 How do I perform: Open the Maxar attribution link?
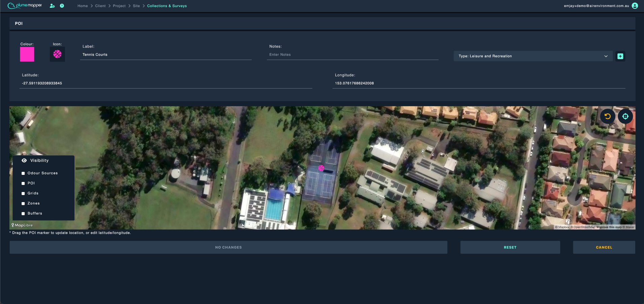coord(629,227)
